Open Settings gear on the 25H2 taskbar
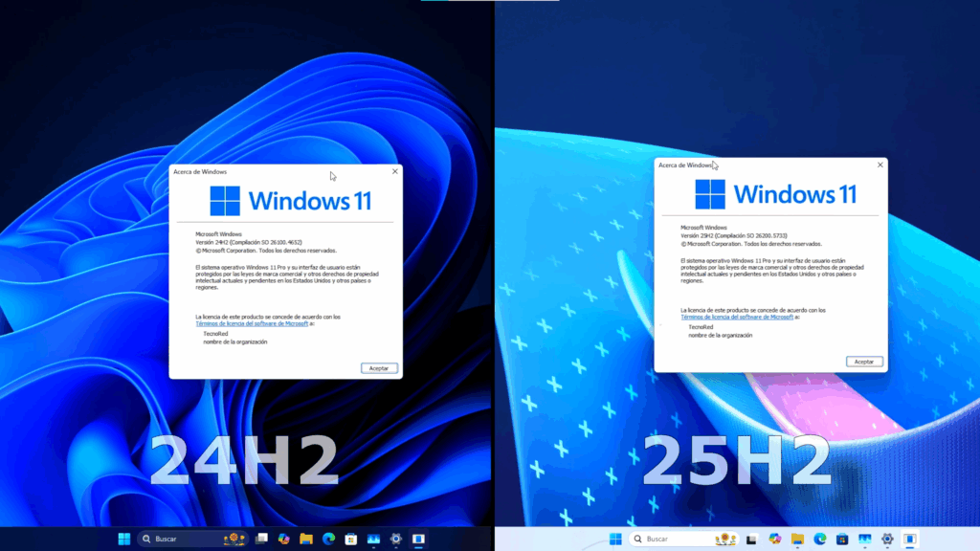The image size is (980, 551). pyautogui.click(x=887, y=539)
